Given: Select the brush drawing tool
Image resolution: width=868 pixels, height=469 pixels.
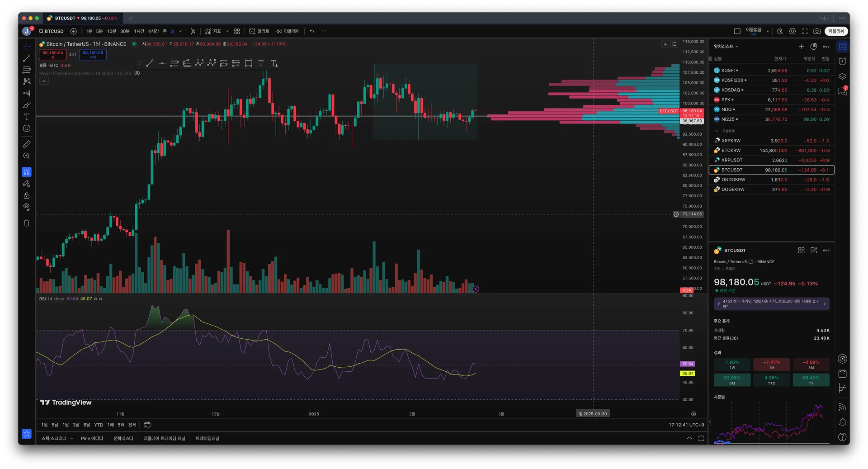Looking at the screenshot, I should (x=27, y=105).
